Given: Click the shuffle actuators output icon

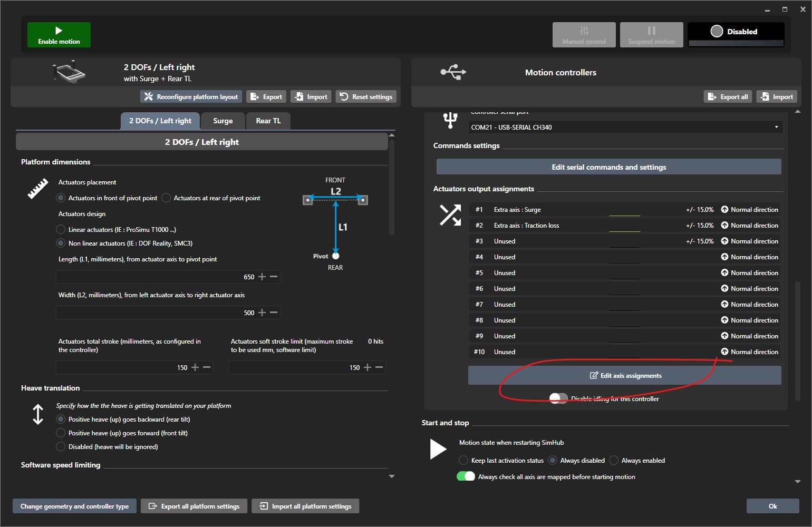Looking at the screenshot, I should 450,215.
